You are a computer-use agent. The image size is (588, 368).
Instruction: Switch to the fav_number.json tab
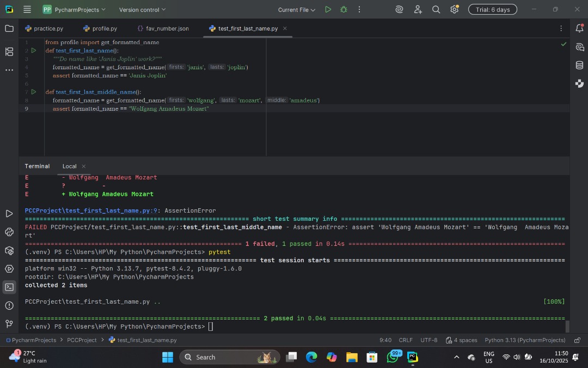(163, 28)
